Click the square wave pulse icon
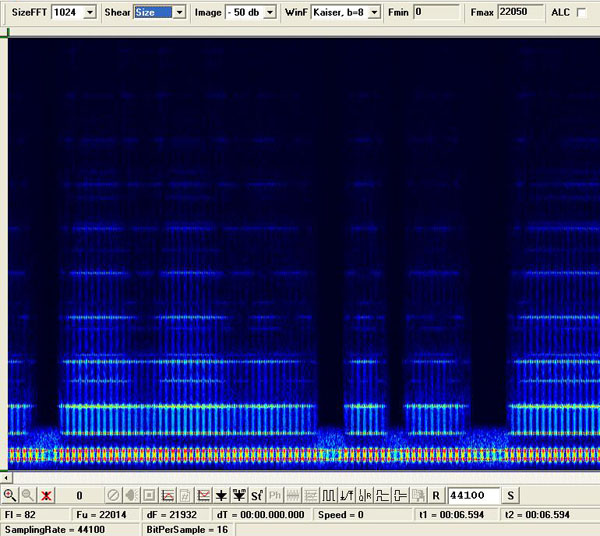The width and height of the screenshot is (600, 536). [x=329, y=495]
